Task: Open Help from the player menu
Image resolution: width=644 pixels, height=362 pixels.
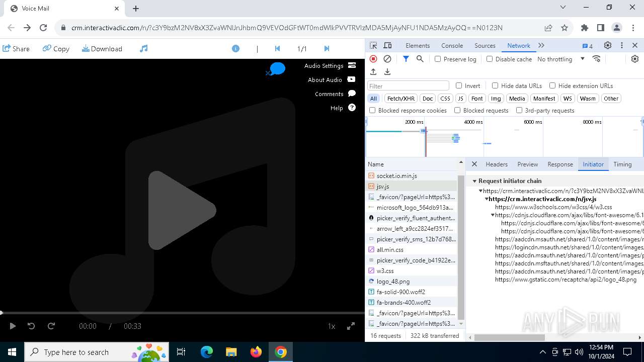Action: click(x=343, y=108)
